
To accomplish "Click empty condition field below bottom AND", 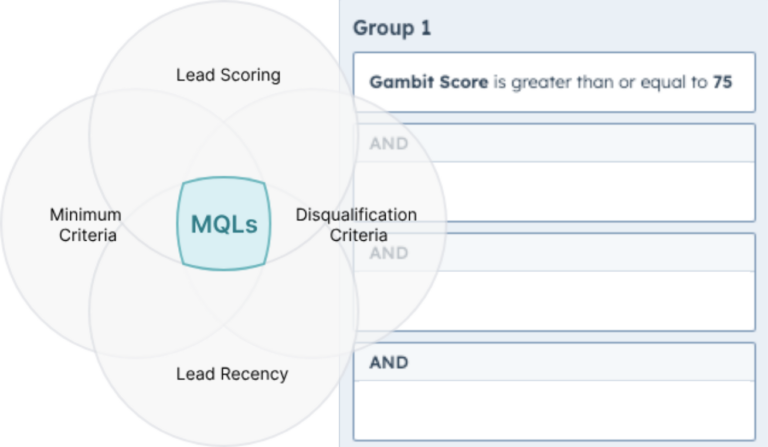I will click(x=553, y=410).
